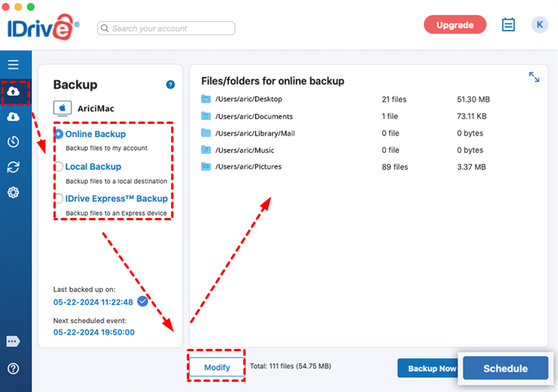Click the Modify button
The height and width of the screenshot is (392, 558).
click(217, 367)
